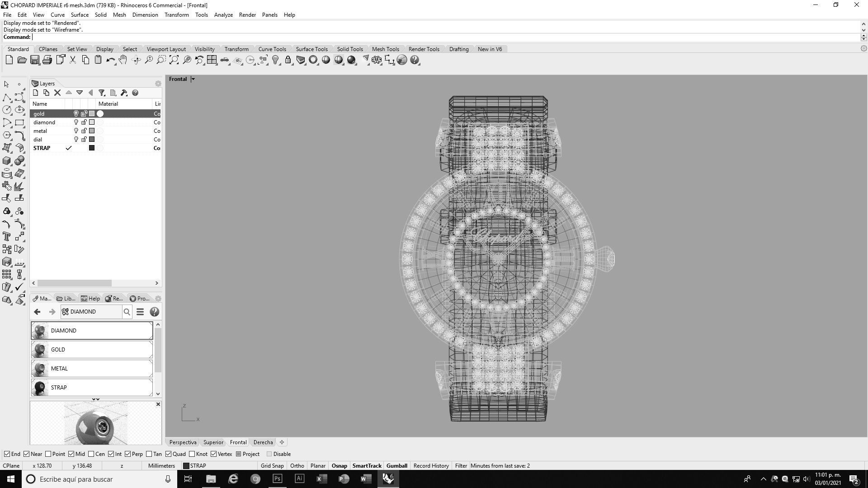Click Record History in status bar
This screenshot has width=868, height=488.
click(x=431, y=466)
